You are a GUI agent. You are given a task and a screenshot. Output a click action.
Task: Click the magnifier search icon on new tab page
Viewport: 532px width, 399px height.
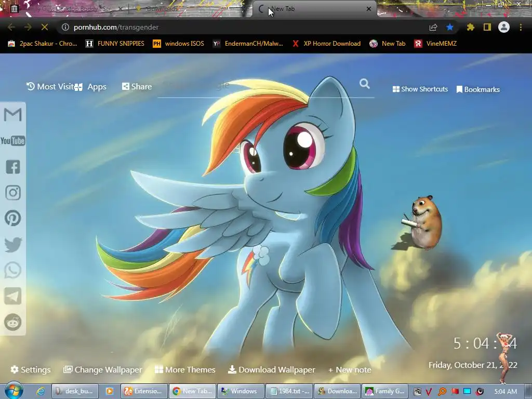[x=364, y=84]
